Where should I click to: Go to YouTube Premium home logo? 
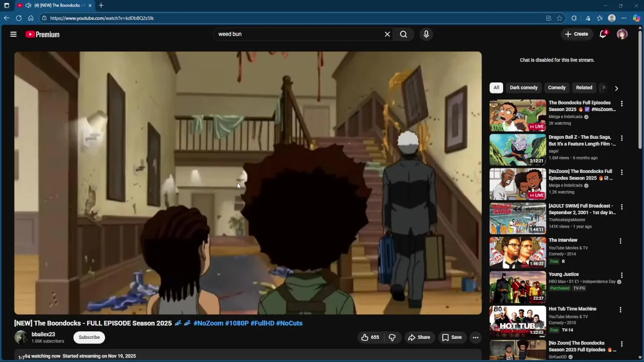pos(42,34)
